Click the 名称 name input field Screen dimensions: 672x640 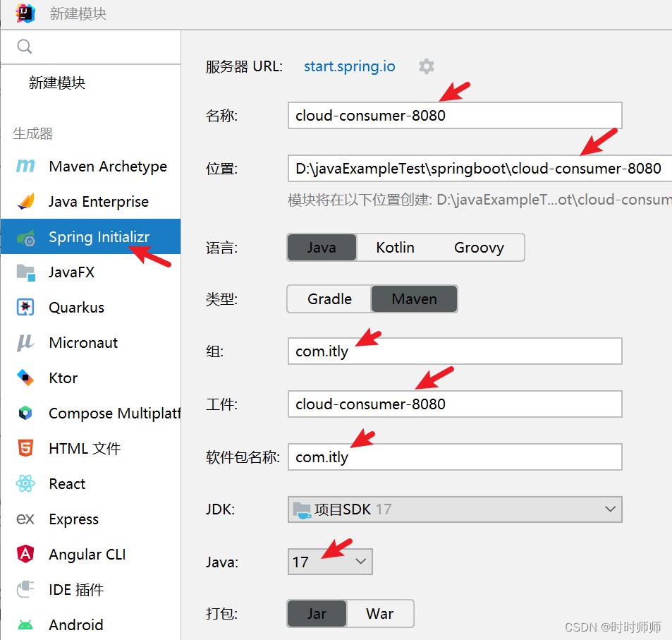tap(455, 116)
